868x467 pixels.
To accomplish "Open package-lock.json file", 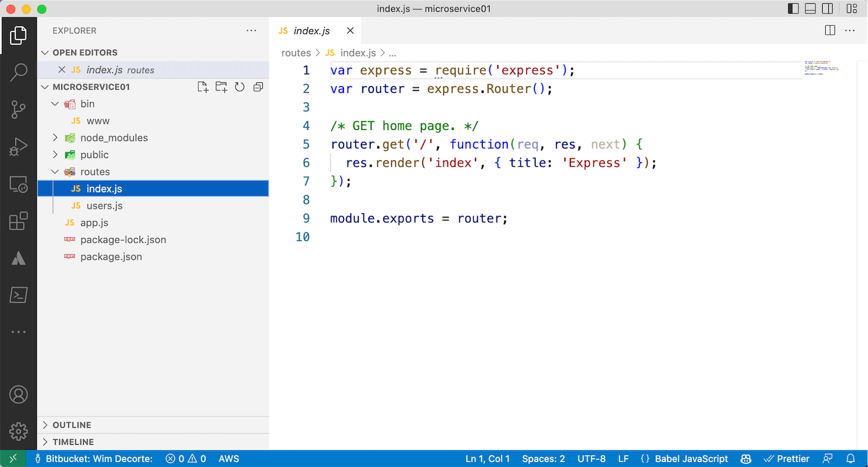I will tap(153, 240).
